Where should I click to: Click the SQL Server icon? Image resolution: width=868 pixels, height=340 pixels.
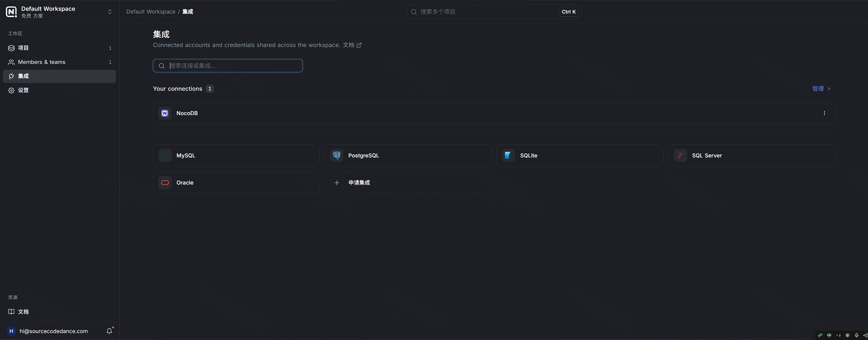coord(680,155)
